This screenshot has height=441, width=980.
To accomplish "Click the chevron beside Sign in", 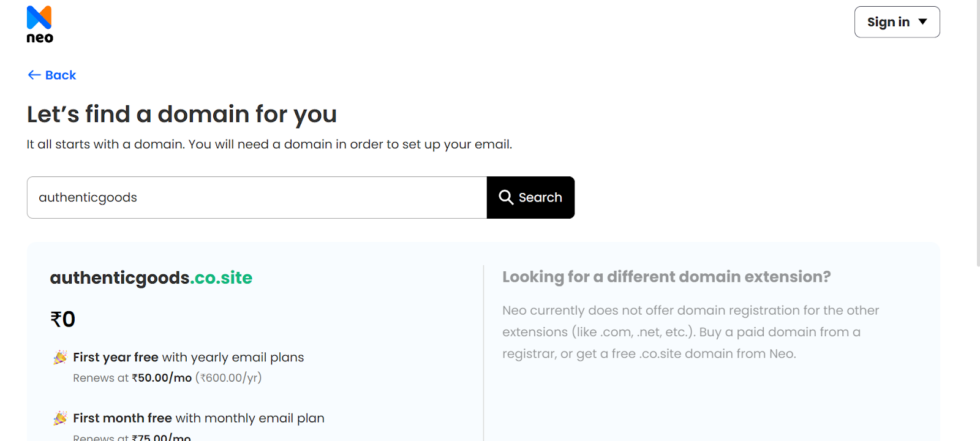I will tap(922, 21).
